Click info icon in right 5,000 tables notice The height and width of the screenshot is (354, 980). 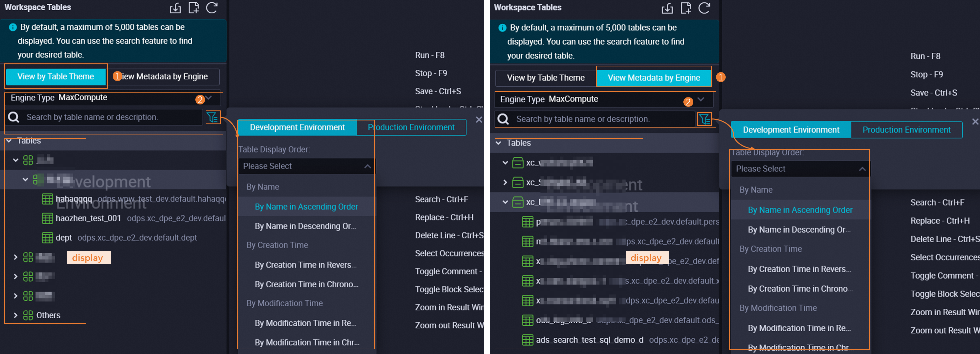502,28
